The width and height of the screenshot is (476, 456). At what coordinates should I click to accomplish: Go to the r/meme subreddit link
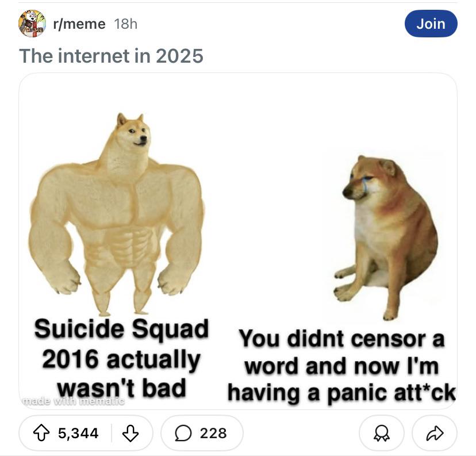79,24
